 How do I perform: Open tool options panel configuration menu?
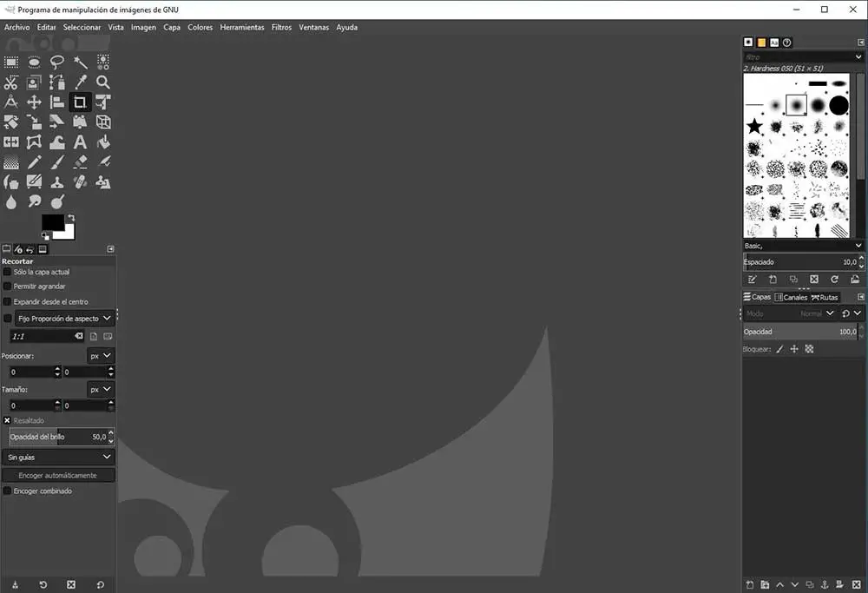110,249
